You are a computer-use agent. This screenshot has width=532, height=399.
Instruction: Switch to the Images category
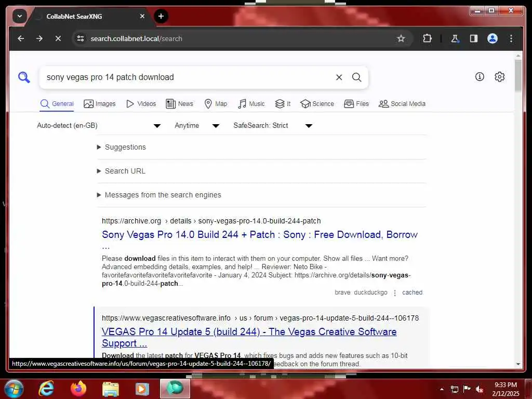(99, 104)
